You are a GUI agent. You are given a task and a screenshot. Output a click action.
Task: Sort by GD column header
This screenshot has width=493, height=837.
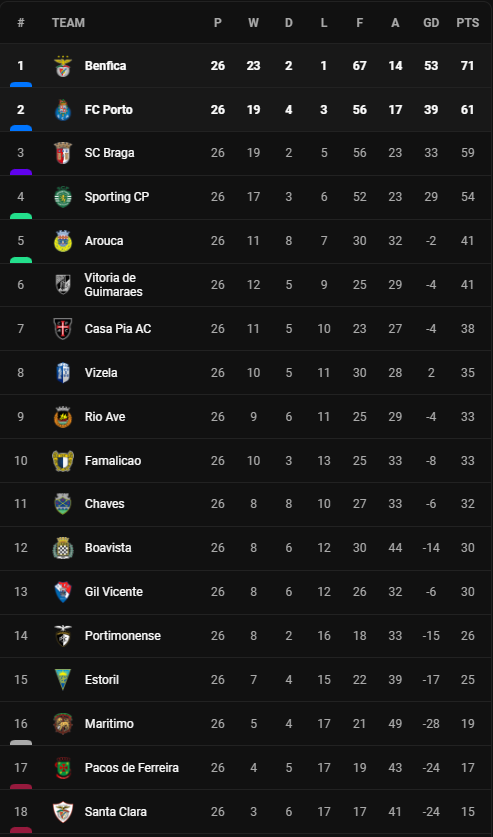[431, 23]
